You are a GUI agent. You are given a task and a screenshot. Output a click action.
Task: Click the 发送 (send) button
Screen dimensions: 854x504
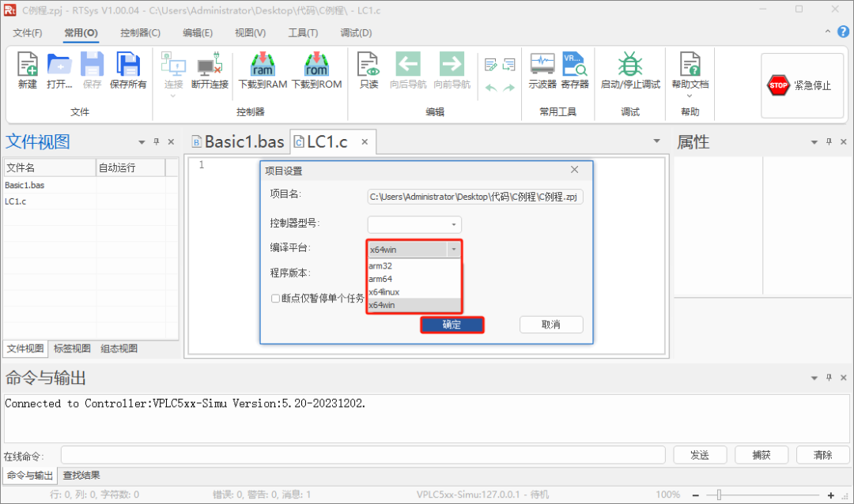699,454
